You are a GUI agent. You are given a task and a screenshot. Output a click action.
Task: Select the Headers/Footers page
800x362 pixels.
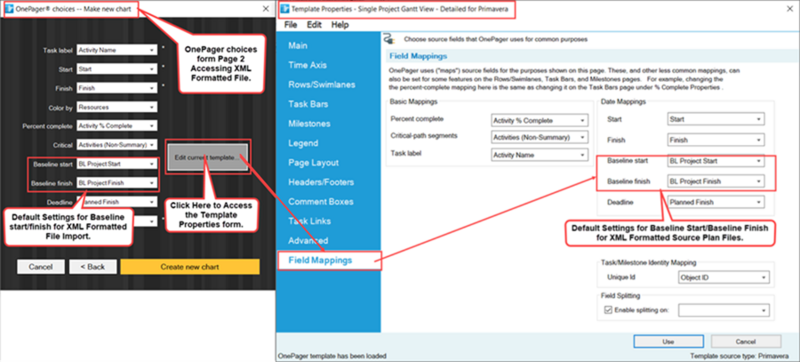(321, 182)
